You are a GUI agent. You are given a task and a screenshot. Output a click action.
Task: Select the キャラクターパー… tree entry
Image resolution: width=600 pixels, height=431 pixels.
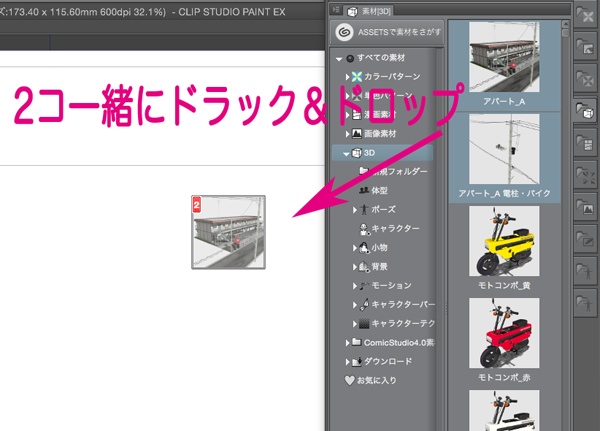click(397, 305)
